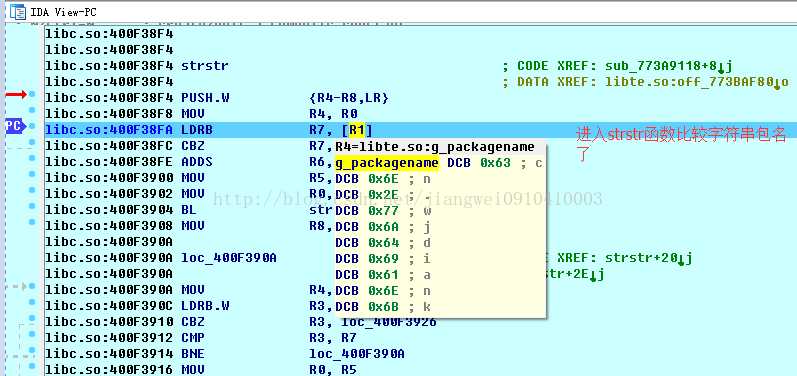Image resolution: width=797 pixels, height=376 pixels.
Task: Click 'DCB 0x64 ; d' row in tooltip
Action: [383, 242]
